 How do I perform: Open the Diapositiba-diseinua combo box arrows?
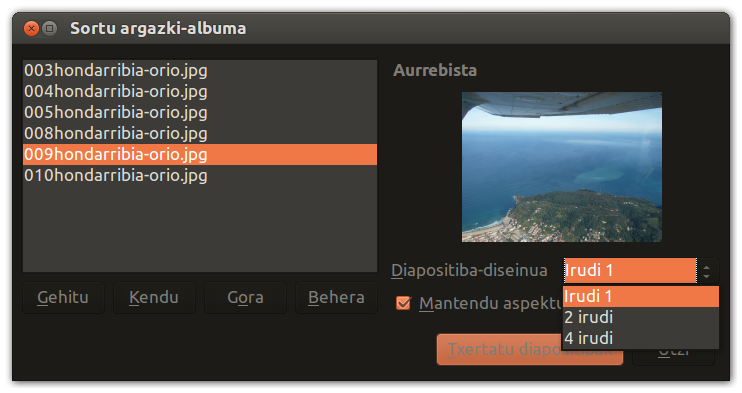(x=707, y=271)
